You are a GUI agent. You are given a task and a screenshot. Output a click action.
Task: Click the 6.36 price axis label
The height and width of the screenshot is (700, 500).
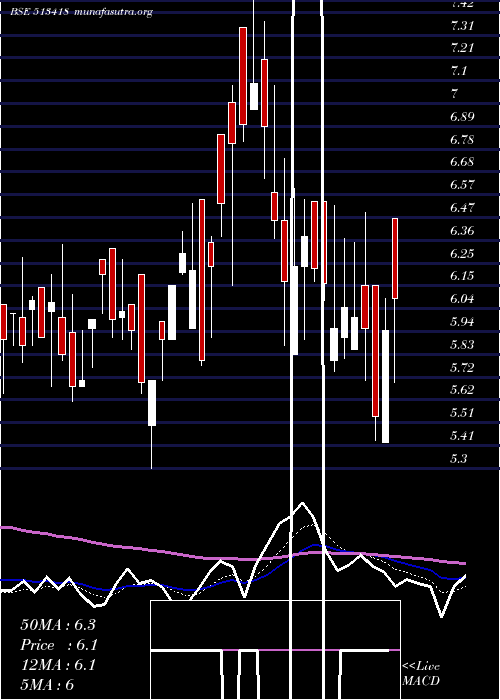462,231
